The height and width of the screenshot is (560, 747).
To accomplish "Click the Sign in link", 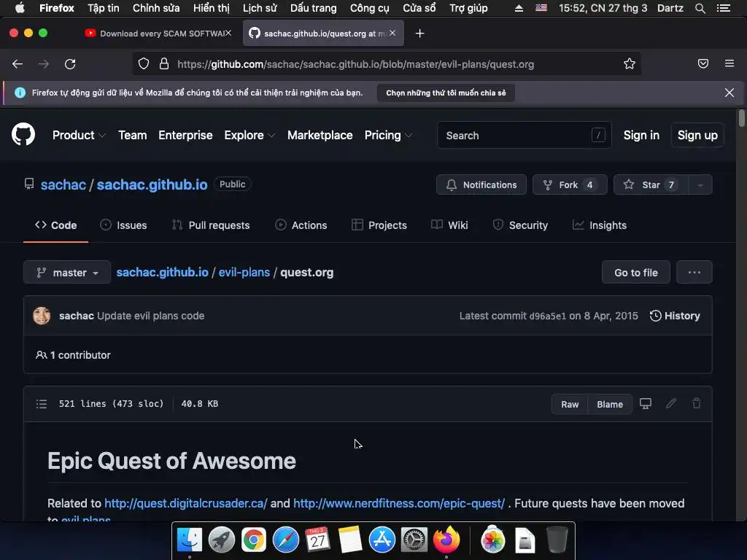I will click(x=641, y=135).
